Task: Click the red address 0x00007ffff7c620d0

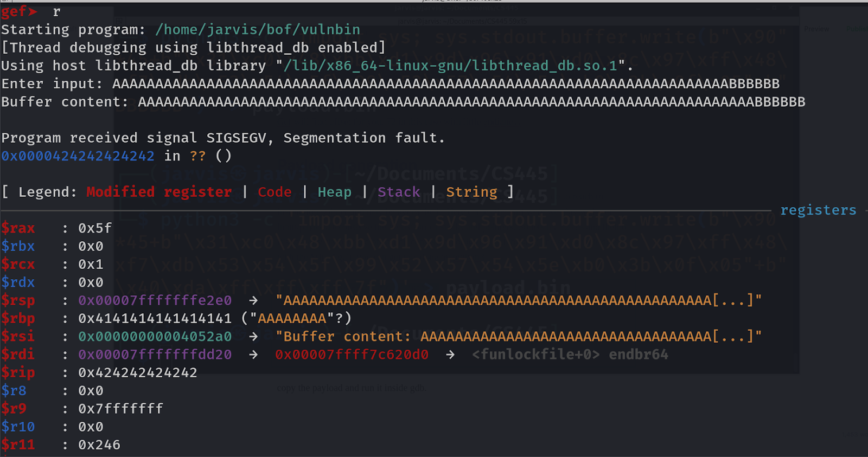Action: click(x=352, y=355)
